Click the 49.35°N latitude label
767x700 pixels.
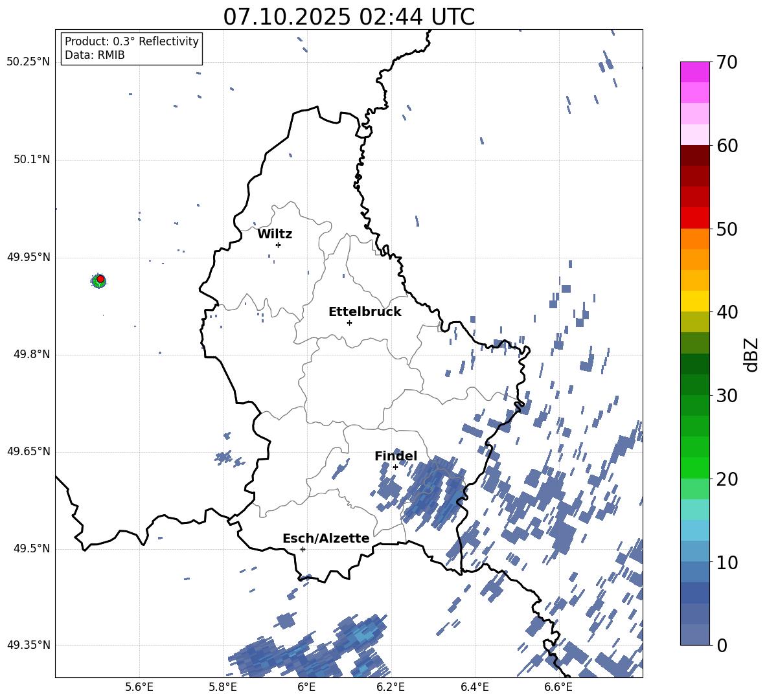[x=29, y=645]
